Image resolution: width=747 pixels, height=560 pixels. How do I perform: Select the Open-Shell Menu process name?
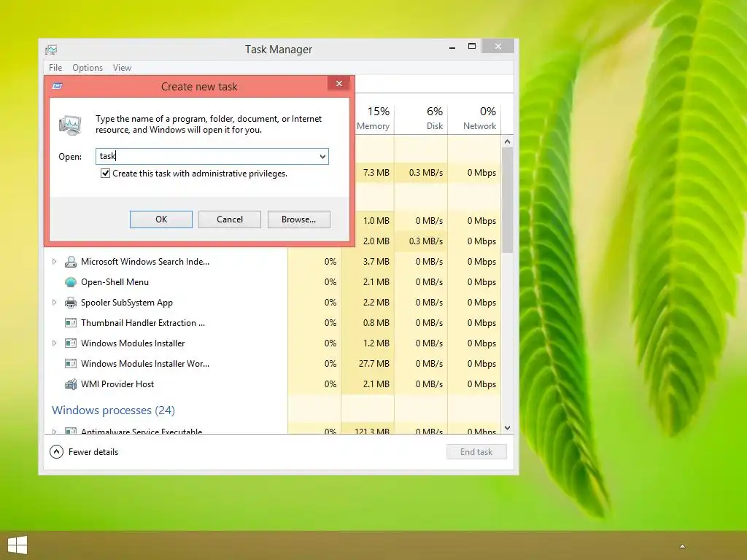[115, 282]
